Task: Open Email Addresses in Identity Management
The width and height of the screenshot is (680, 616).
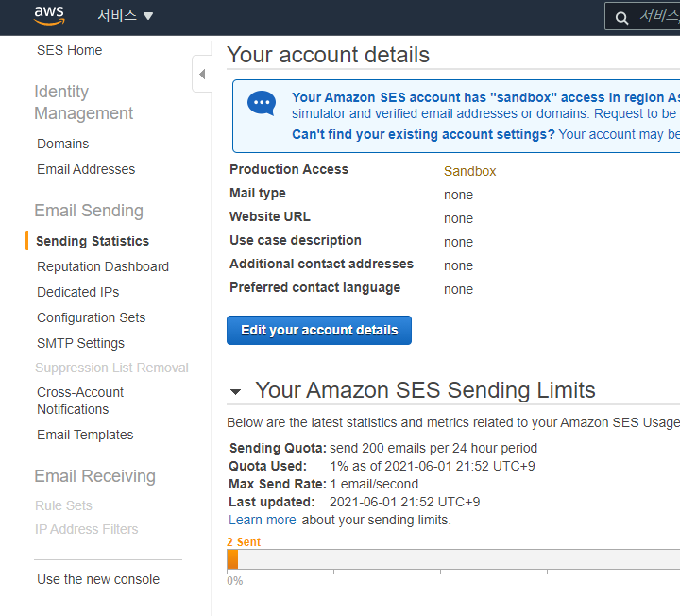Action: [86, 169]
